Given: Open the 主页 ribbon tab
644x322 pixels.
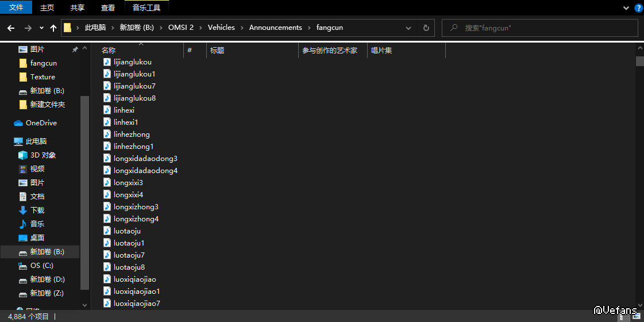Looking at the screenshot, I should pos(47,7).
